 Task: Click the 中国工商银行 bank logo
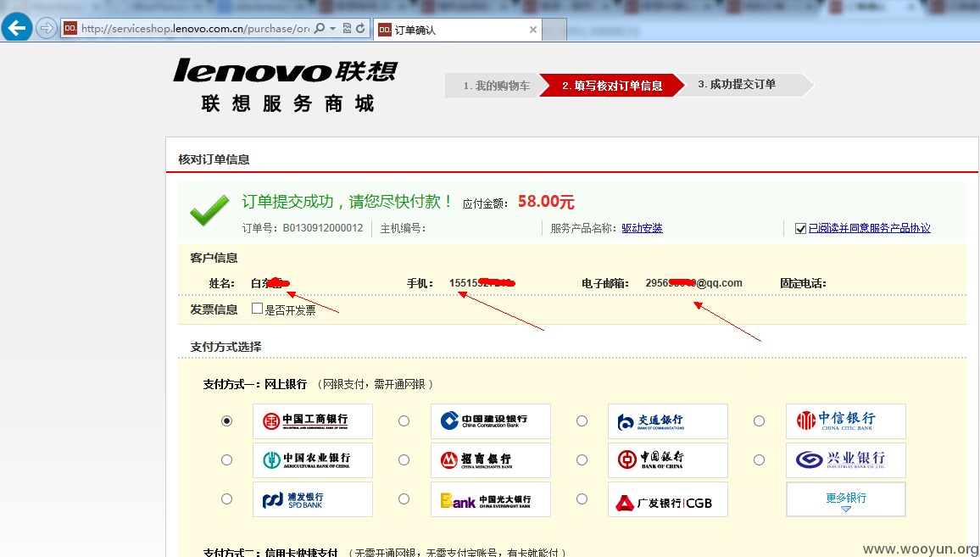(x=313, y=421)
